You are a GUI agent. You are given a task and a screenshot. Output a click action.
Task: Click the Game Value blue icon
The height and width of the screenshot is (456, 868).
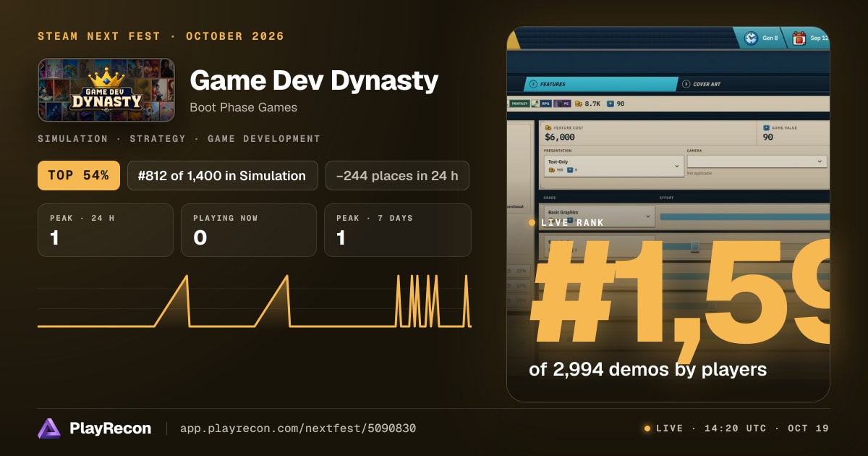[x=766, y=127]
